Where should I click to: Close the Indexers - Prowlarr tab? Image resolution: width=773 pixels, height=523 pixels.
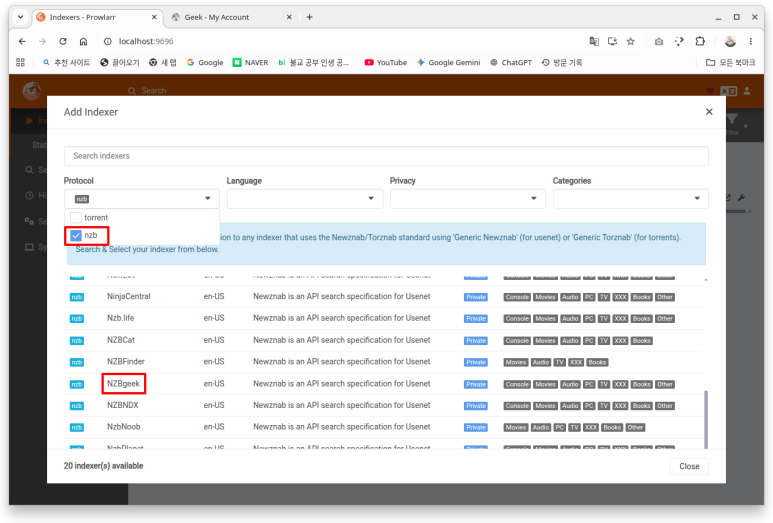(x=154, y=17)
